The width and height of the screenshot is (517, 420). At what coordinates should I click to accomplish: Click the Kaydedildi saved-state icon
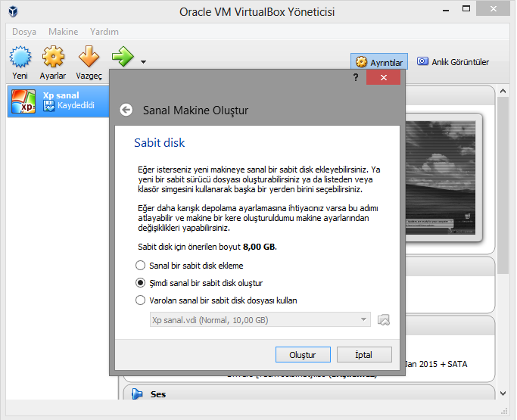48,106
